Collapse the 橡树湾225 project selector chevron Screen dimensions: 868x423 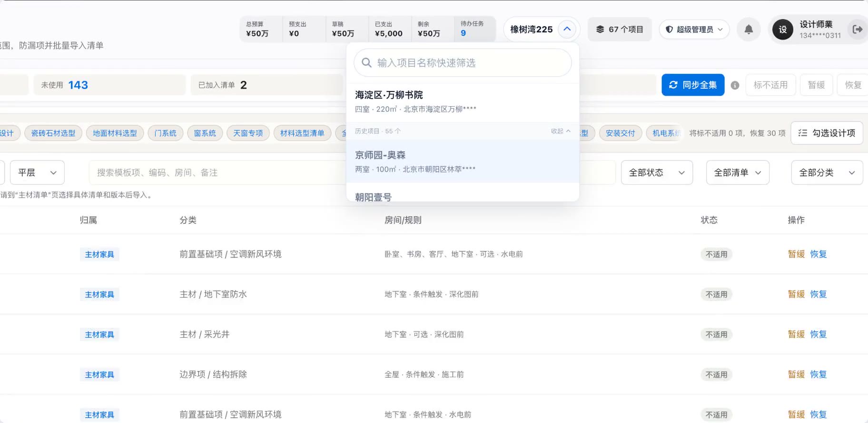(567, 29)
